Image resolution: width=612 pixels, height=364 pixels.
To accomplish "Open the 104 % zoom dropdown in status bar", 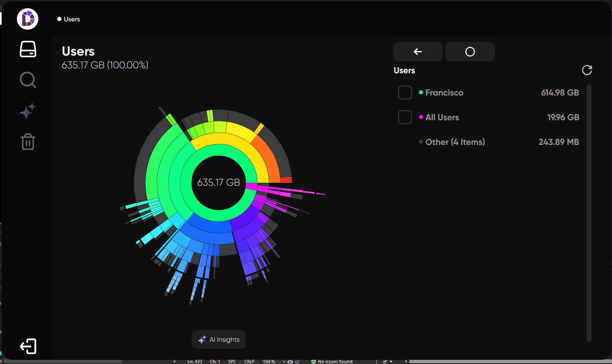I will point(274,362).
